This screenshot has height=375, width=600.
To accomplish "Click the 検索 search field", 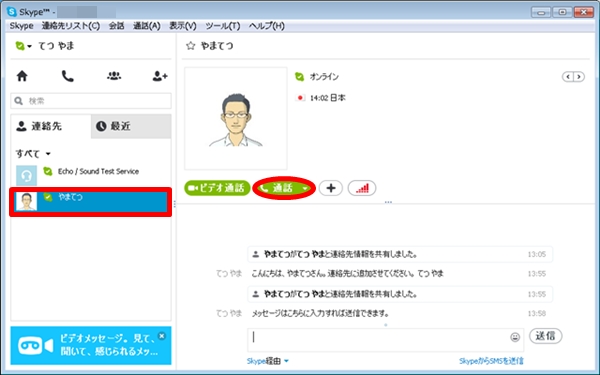I will 91,101.
